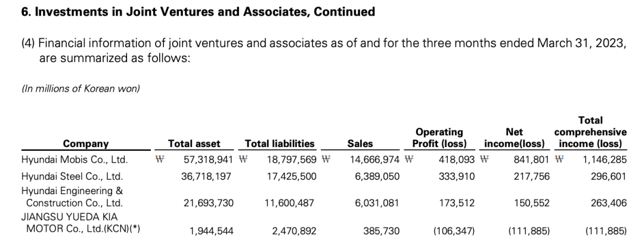Image resolution: width=644 pixels, height=246 pixels.
Task: Click 'Hyundai Engineering & Construction Co., Ltd.' label
Action: pos(72,197)
